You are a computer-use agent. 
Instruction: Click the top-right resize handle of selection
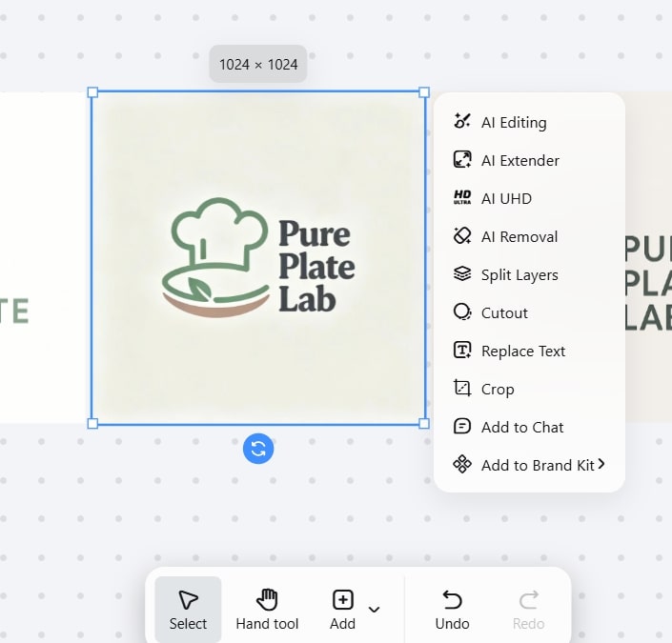pos(424,92)
